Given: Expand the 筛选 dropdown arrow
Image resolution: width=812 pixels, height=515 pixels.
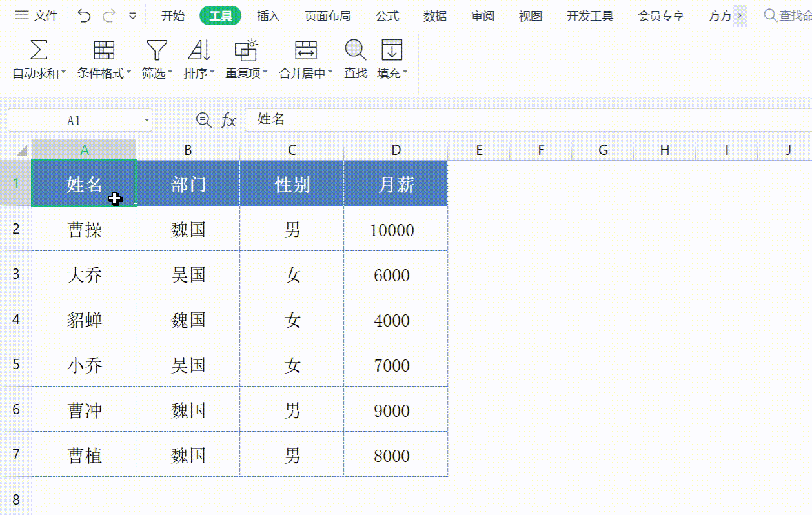Looking at the screenshot, I should coord(170,74).
